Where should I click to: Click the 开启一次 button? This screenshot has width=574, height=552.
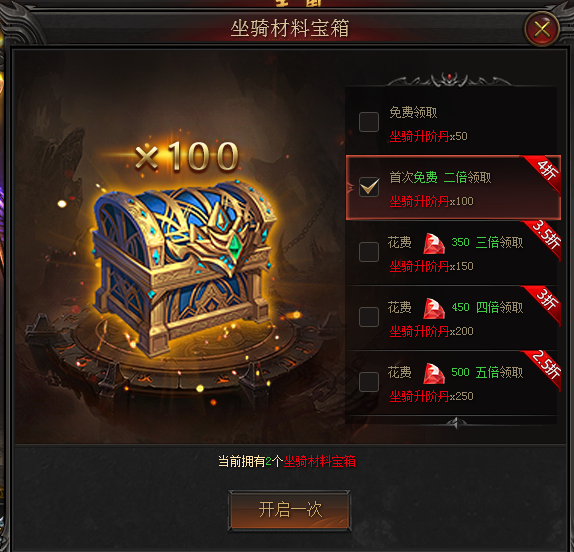[290, 510]
